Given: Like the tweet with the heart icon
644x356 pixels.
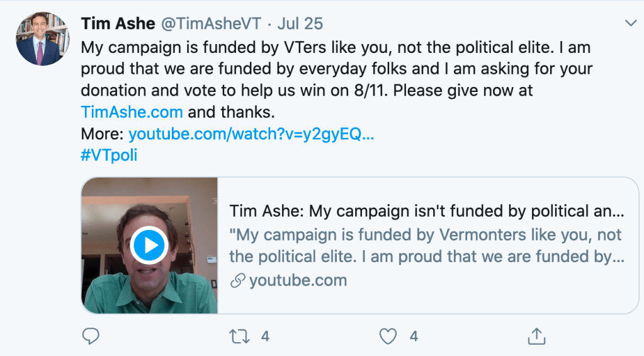Looking at the screenshot, I should (388, 336).
